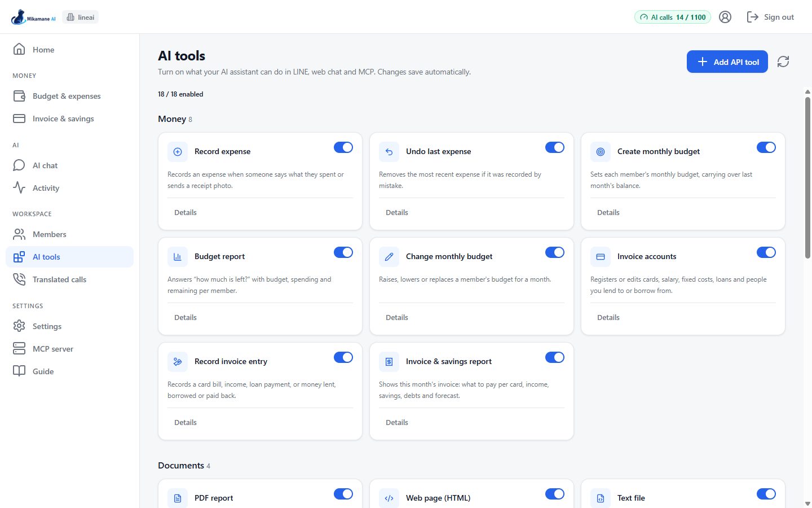The width and height of the screenshot is (812, 508).
Task: Click the PDF report document icon
Action: (178, 498)
